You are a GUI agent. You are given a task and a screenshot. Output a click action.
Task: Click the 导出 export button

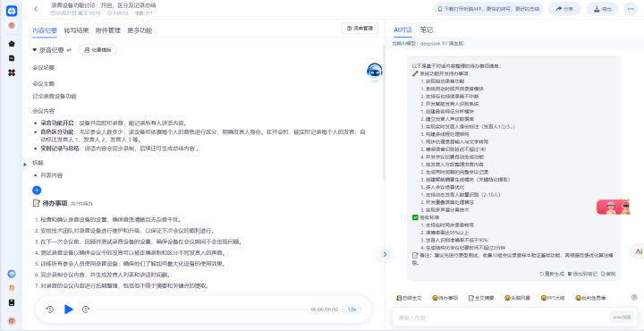pos(602,9)
